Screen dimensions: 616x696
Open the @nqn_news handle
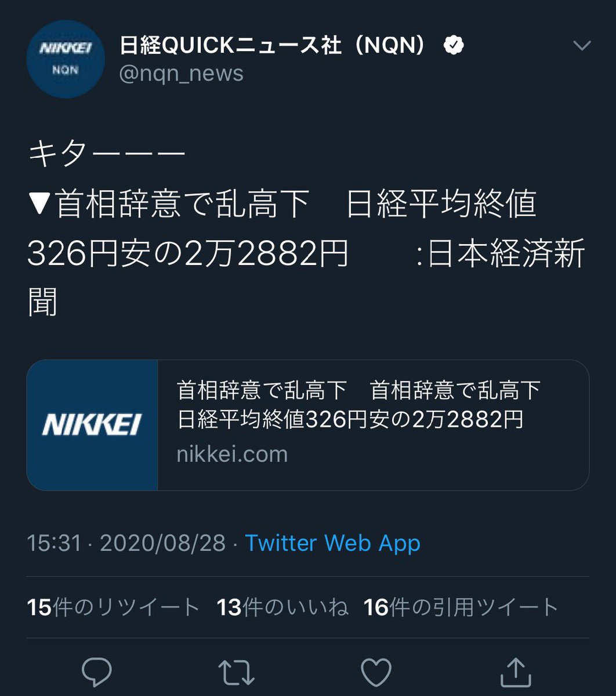(x=181, y=74)
